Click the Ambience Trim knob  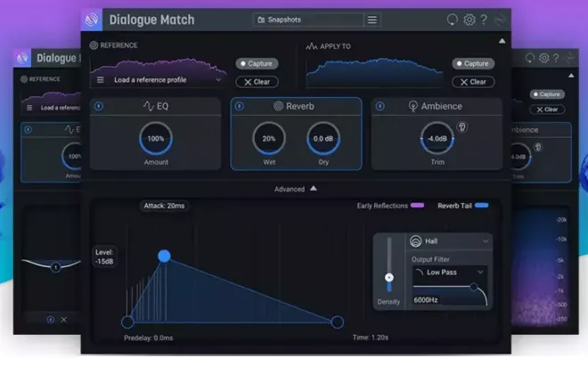[x=437, y=138]
